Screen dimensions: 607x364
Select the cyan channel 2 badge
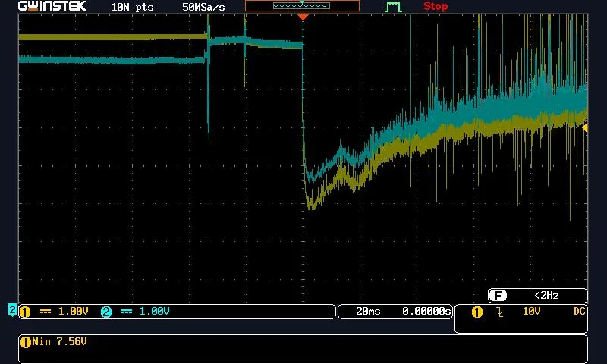[x=106, y=312]
